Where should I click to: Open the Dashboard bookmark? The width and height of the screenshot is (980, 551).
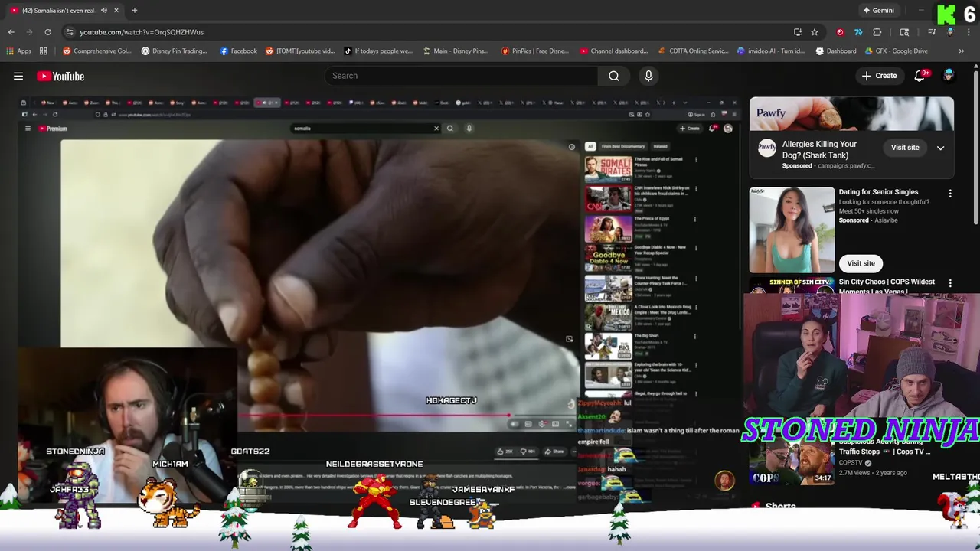coord(836,51)
